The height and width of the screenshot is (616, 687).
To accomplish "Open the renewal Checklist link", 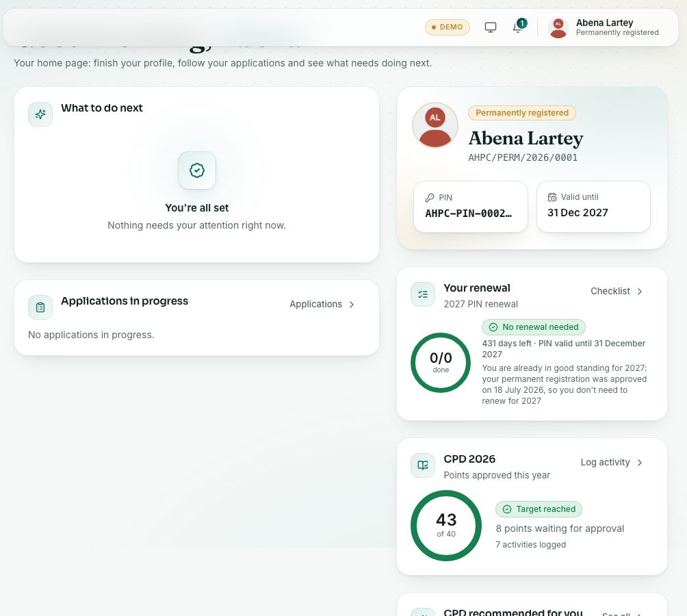I will pyautogui.click(x=616, y=292).
